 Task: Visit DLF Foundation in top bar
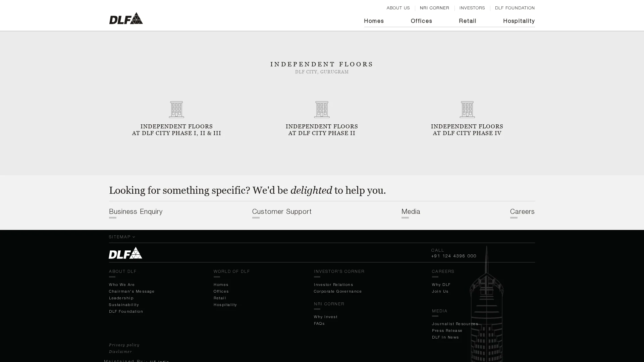(515, 8)
